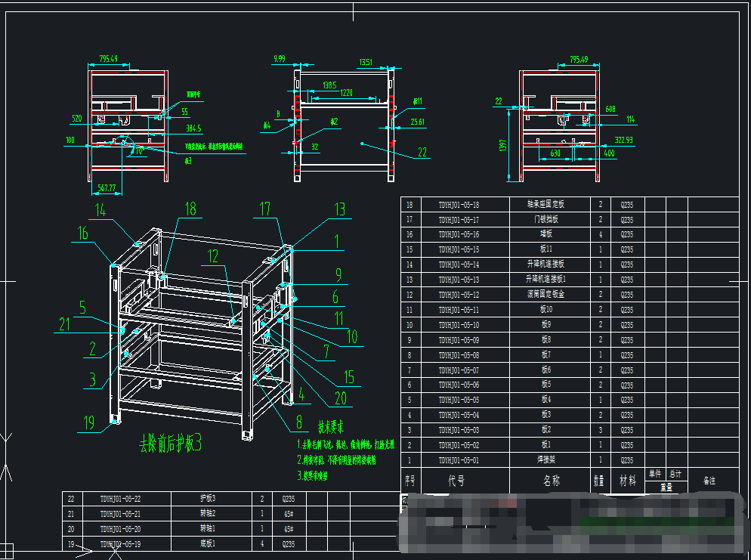Click the 备注 header cell

tap(709, 481)
